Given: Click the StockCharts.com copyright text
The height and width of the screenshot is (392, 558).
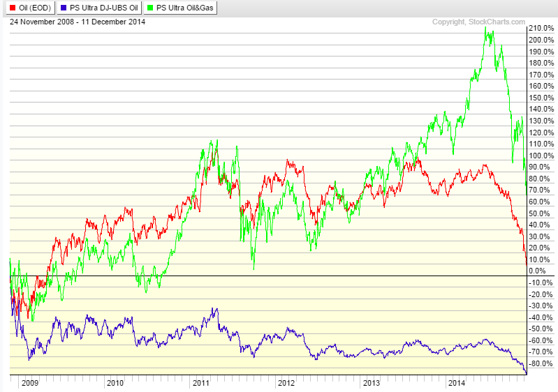Looking at the screenshot, I should [478, 22].
